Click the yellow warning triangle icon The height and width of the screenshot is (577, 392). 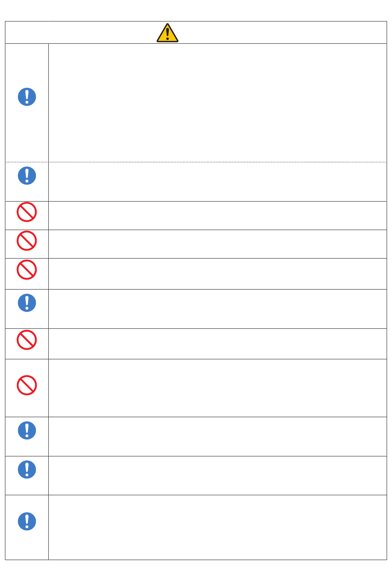pyautogui.click(x=168, y=33)
